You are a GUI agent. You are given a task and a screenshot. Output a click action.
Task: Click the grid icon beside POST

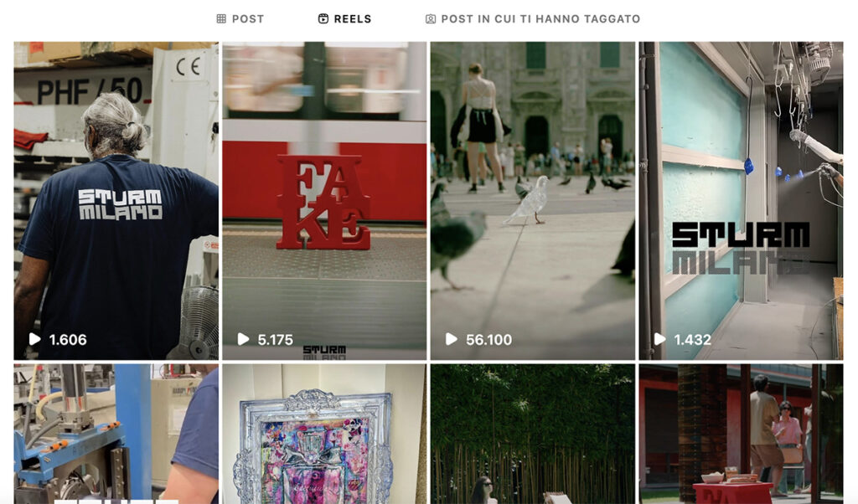point(221,19)
